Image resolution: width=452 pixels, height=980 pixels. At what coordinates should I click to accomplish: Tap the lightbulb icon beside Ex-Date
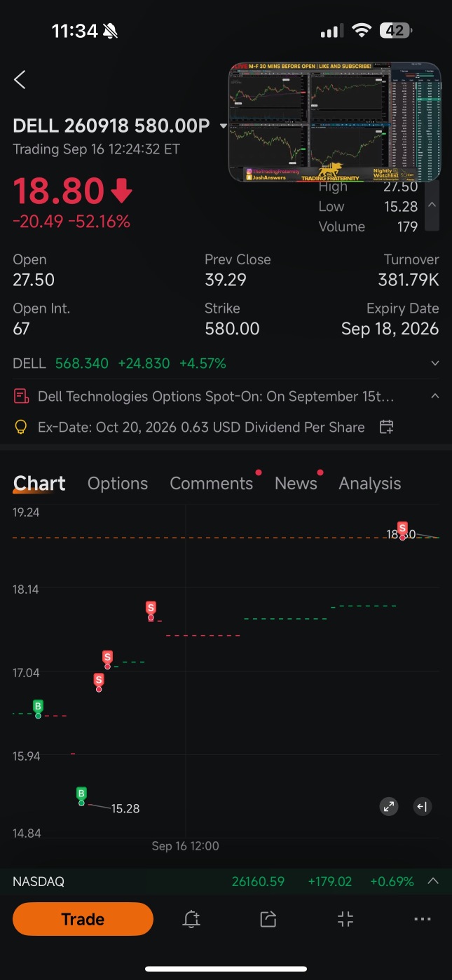point(21,427)
